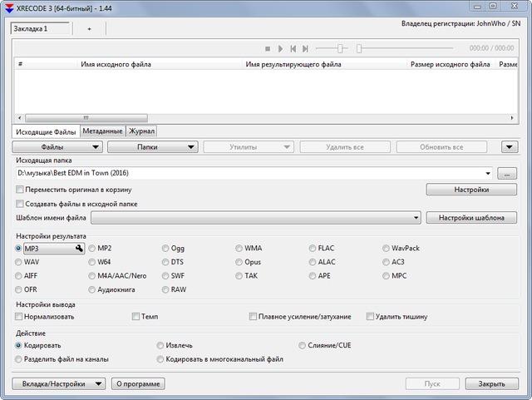
Task: Skip to next track in player
Action: tap(306, 49)
